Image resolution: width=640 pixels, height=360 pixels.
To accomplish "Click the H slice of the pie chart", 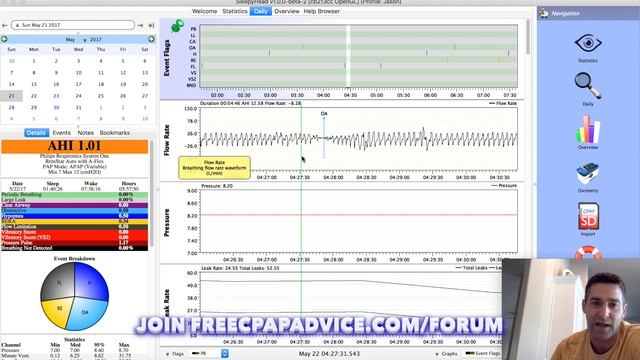I will click(91, 282).
